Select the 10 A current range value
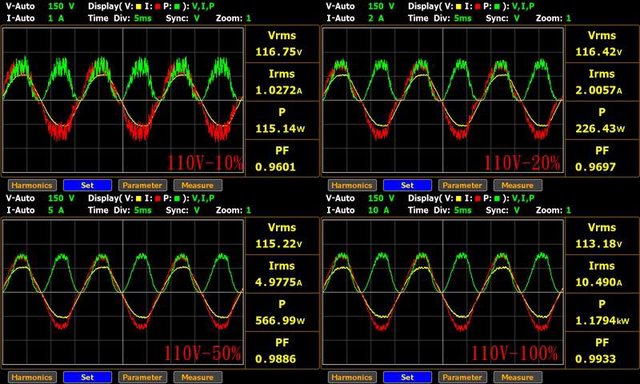The height and width of the screenshot is (384, 640). click(x=378, y=210)
